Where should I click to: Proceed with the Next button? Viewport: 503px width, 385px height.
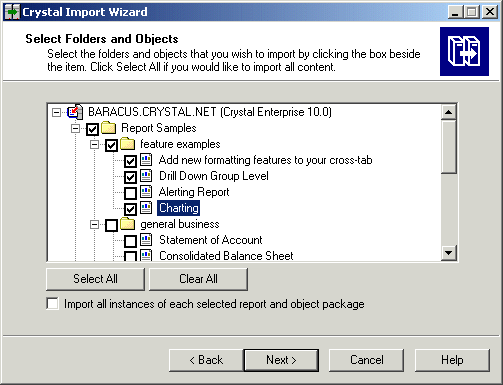[x=281, y=360]
